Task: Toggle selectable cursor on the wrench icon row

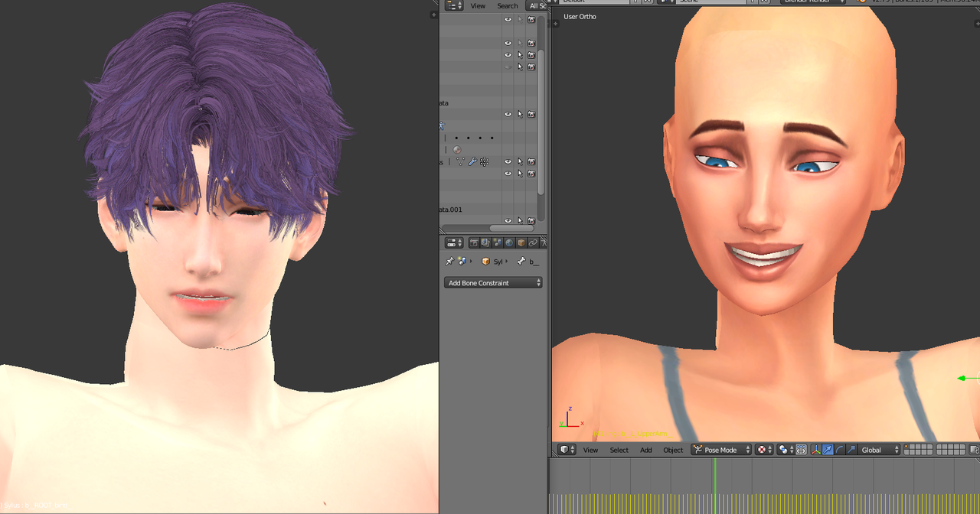Action: coord(520,162)
